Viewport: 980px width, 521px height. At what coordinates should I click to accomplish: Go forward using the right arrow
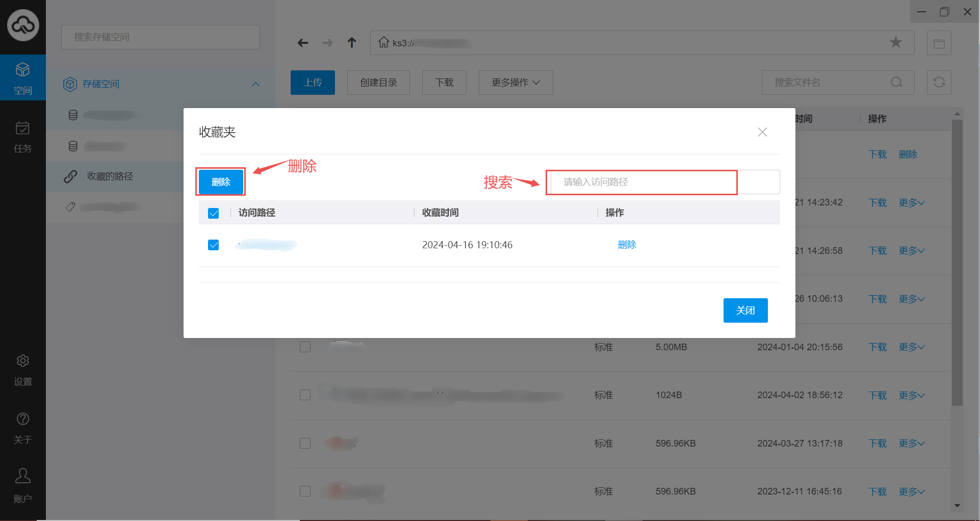tap(327, 43)
